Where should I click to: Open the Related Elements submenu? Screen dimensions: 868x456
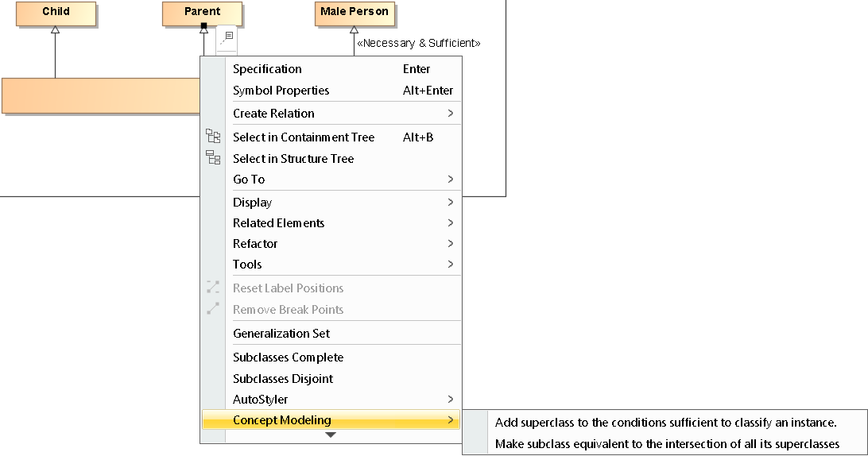point(451,223)
